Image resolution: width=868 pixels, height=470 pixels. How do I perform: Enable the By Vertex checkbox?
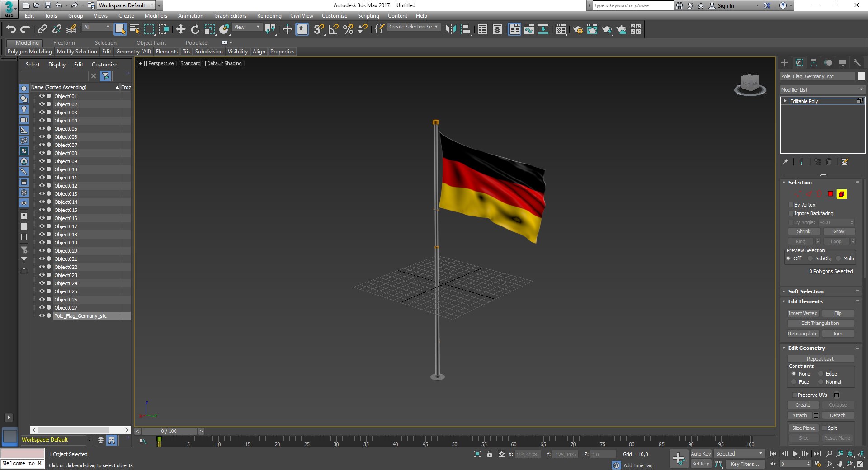click(x=791, y=205)
